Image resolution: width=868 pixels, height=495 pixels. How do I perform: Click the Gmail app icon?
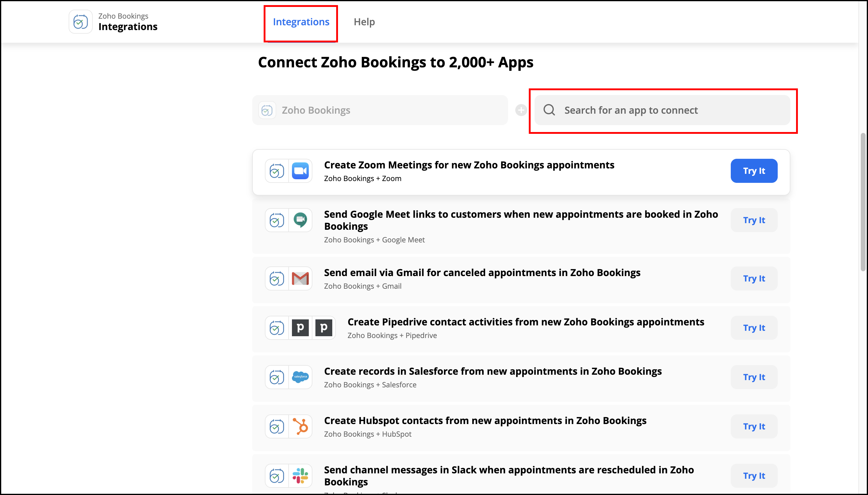pos(300,279)
